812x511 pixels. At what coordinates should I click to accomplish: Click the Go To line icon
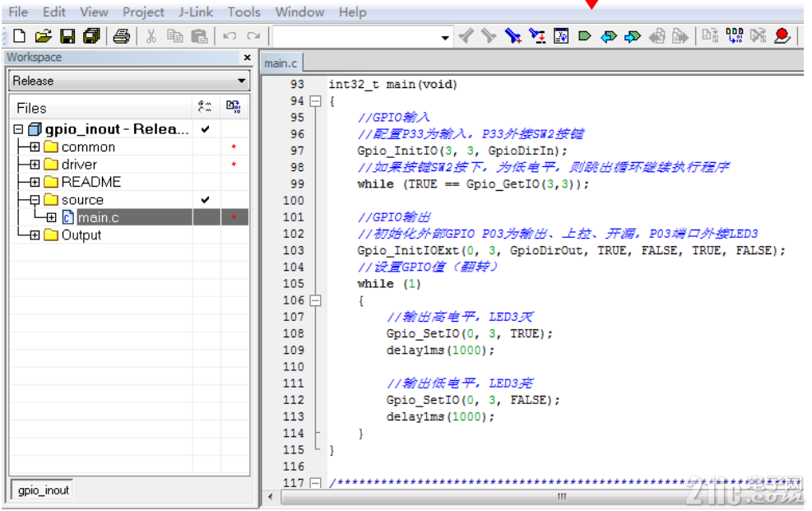pyautogui.click(x=561, y=35)
